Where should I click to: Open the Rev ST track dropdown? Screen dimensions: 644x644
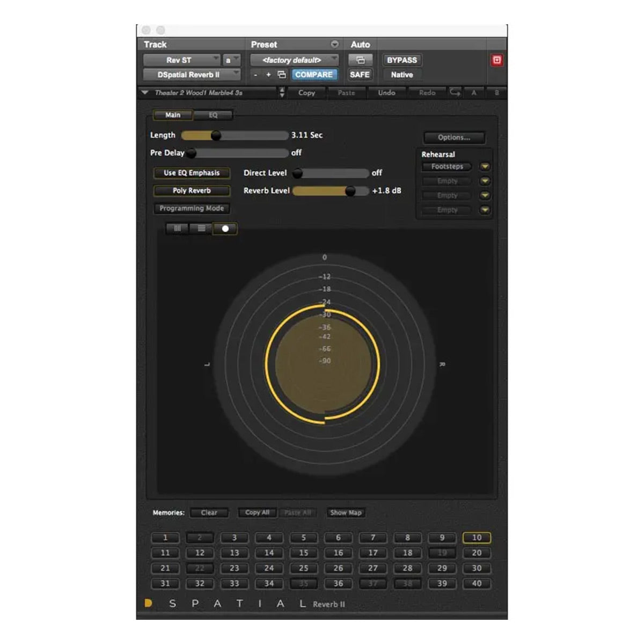pos(182,60)
